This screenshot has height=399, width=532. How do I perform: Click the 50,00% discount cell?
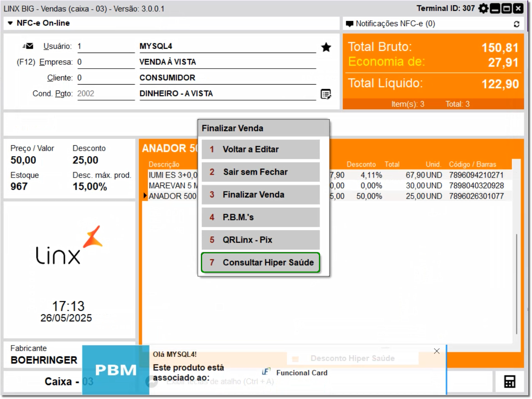[x=369, y=196]
